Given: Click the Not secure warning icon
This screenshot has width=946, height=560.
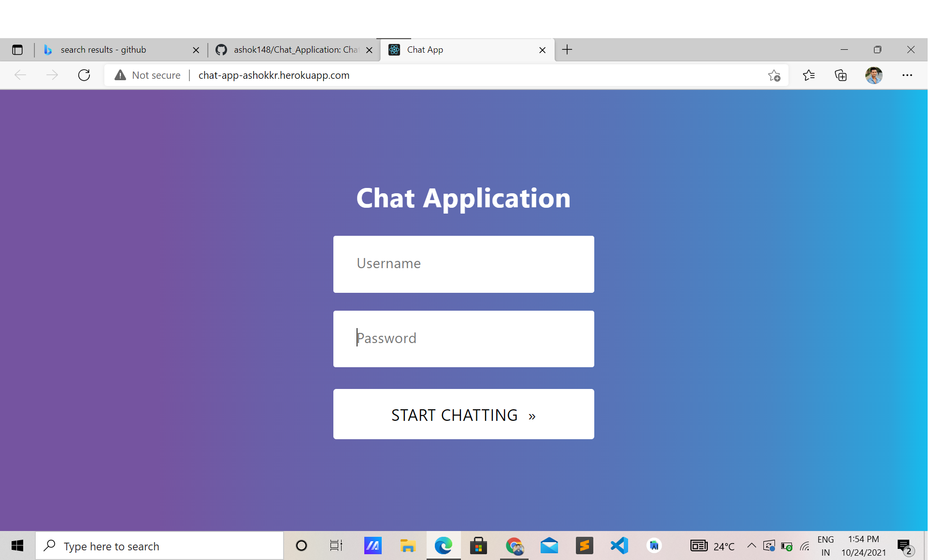Looking at the screenshot, I should click(120, 75).
